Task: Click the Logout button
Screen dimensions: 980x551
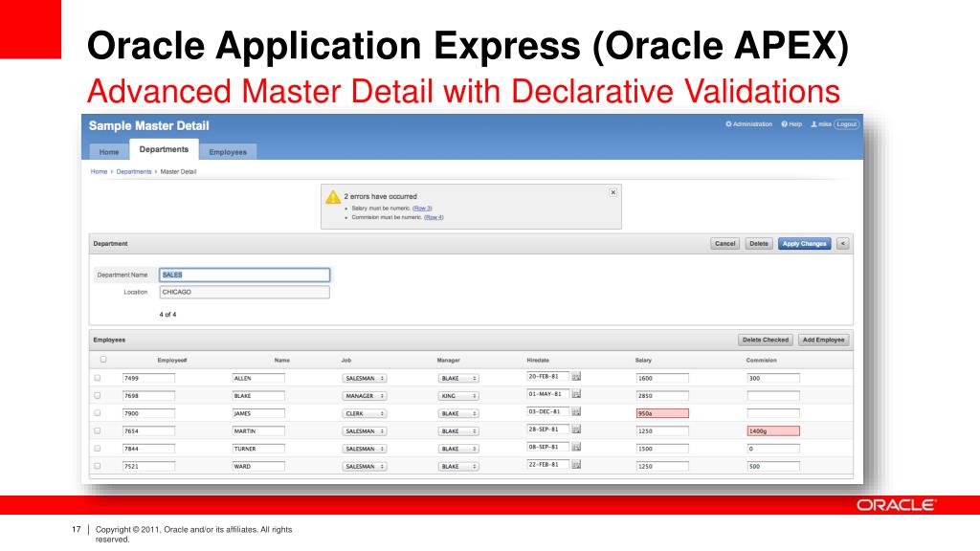Action: 846,124
